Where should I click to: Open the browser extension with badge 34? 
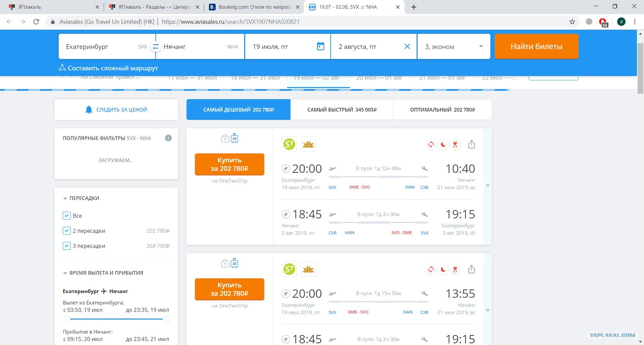pos(603,22)
